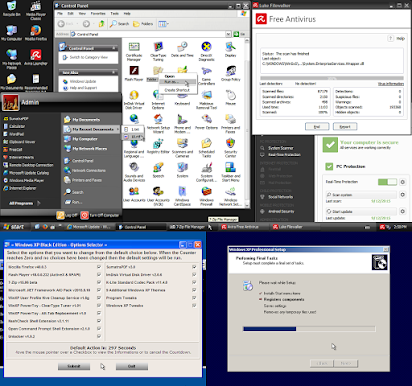Open the Registry Editor icon in Control Panel
Screen dimensions: 412x386
[158, 144]
